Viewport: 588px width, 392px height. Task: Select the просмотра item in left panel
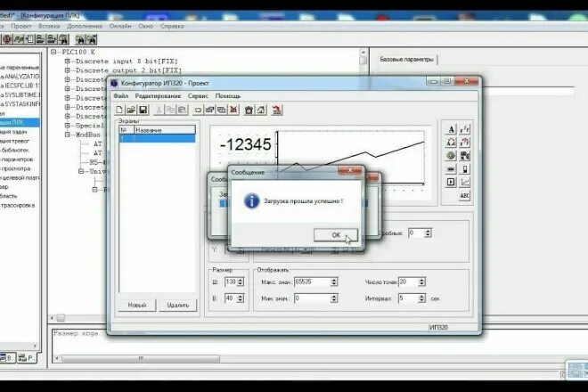pyautogui.click(x=15, y=168)
